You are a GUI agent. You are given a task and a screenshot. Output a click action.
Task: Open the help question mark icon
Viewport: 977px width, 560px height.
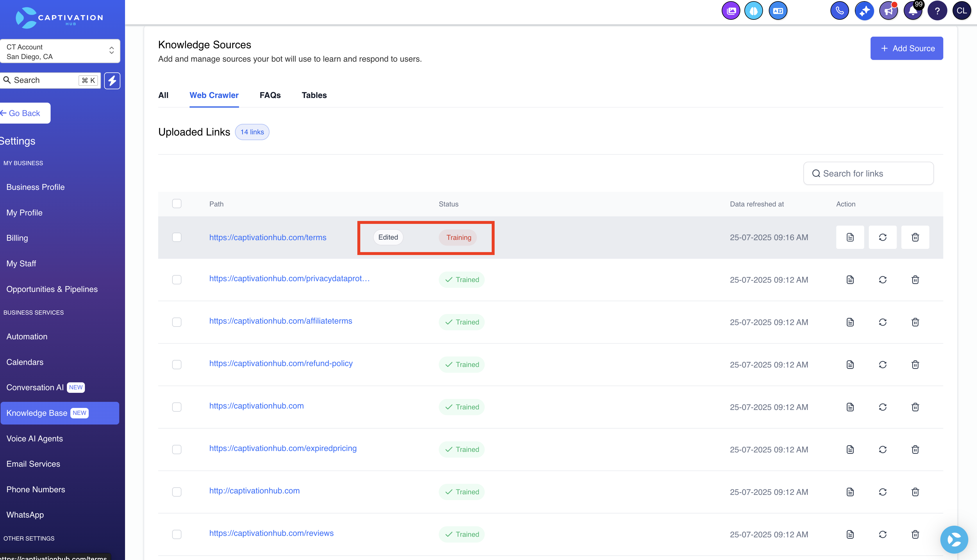pyautogui.click(x=937, y=11)
